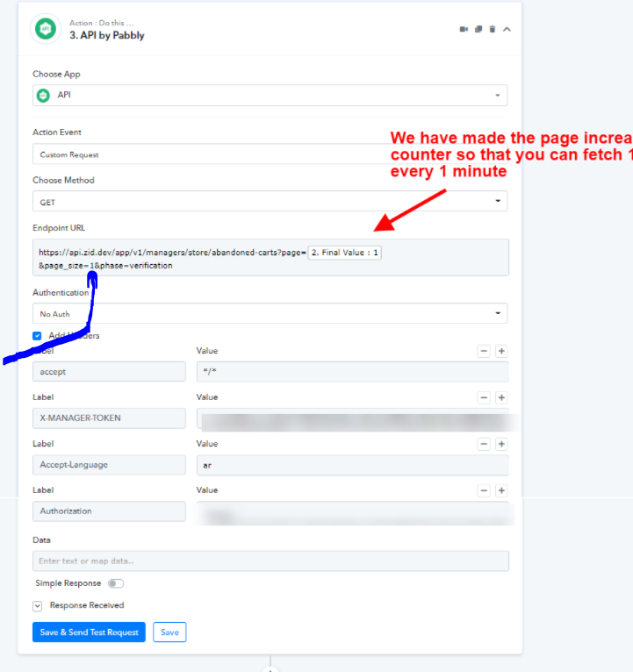
Task: Add header after X-MANAGER-TOKEN with plus
Action: [501, 397]
